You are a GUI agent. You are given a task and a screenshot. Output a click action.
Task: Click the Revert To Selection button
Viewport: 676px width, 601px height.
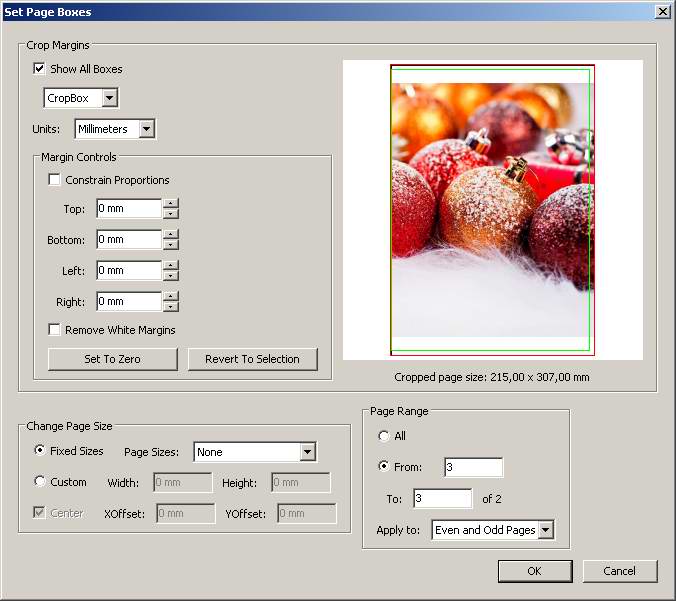tap(253, 359)
